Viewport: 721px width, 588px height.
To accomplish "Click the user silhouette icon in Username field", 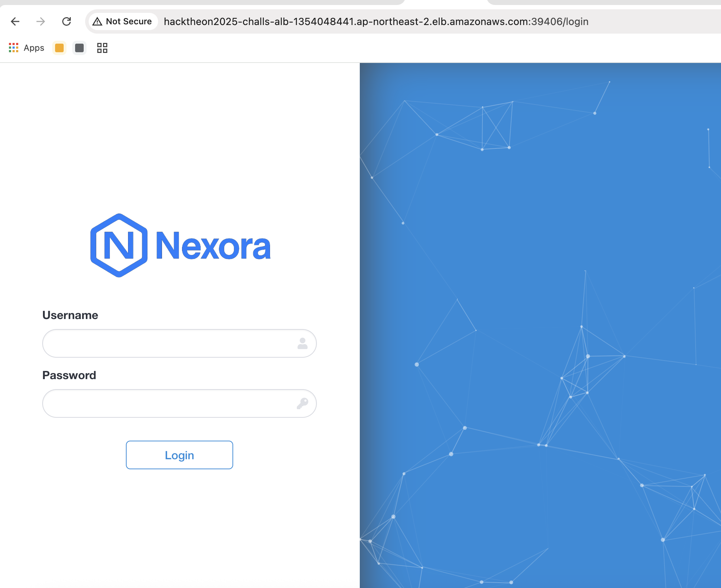I will pyautogui.click(x=303, y=343).
